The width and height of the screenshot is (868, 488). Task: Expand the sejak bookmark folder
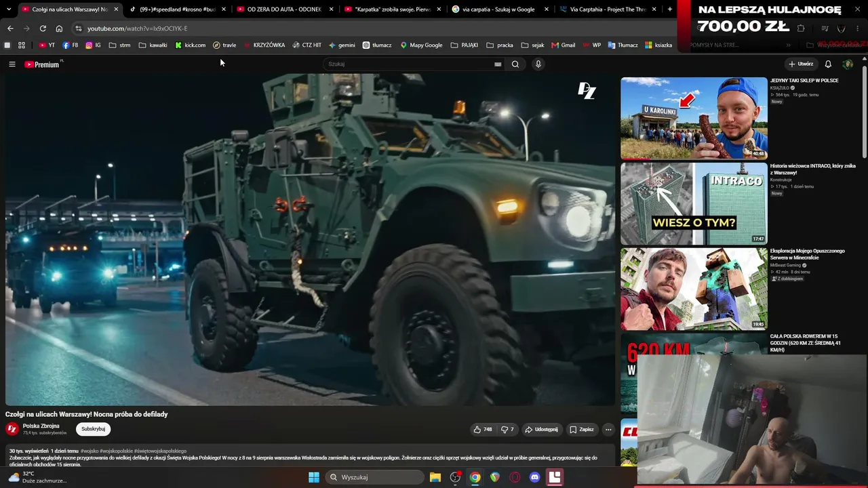(x=533, y=45)
